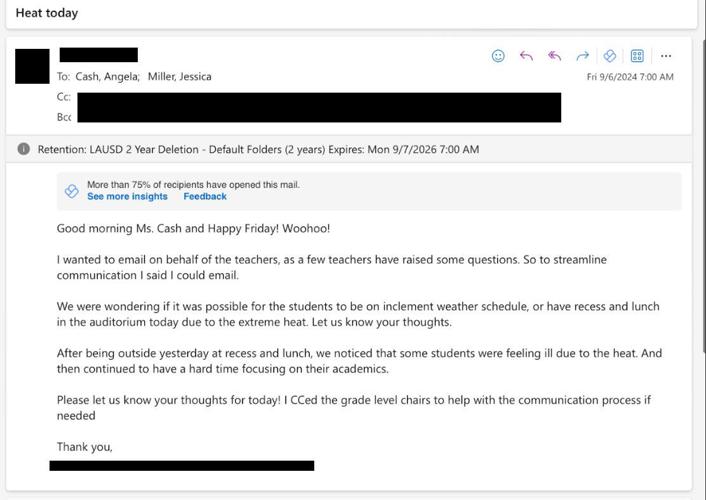Click the sent date Fri 9/6/2024
Viewport: 706px width, 500px height.
(629, 77)
